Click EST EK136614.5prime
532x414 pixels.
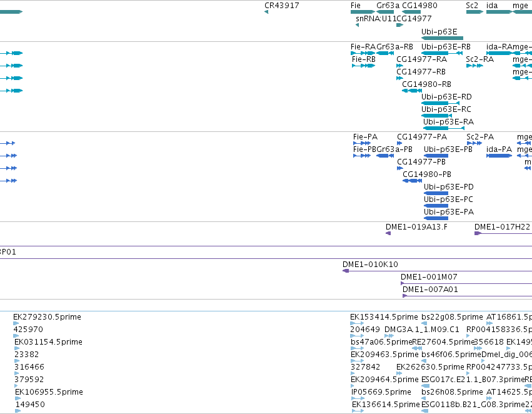386,405
